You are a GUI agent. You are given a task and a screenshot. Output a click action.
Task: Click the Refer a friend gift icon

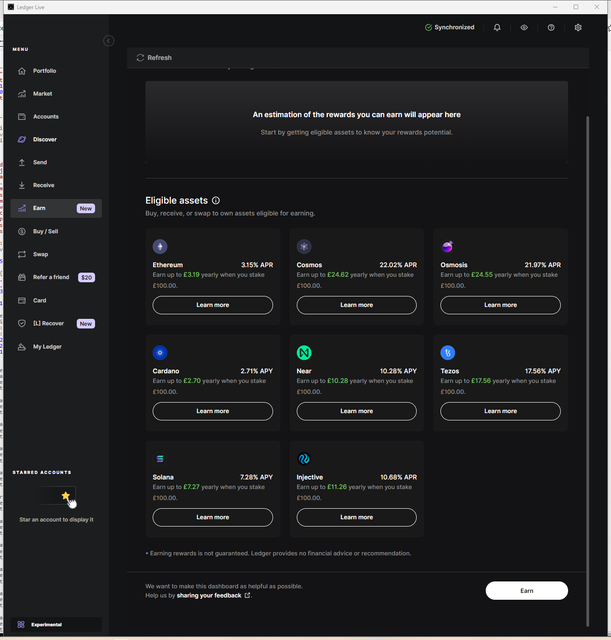click(x=22, y=277)
